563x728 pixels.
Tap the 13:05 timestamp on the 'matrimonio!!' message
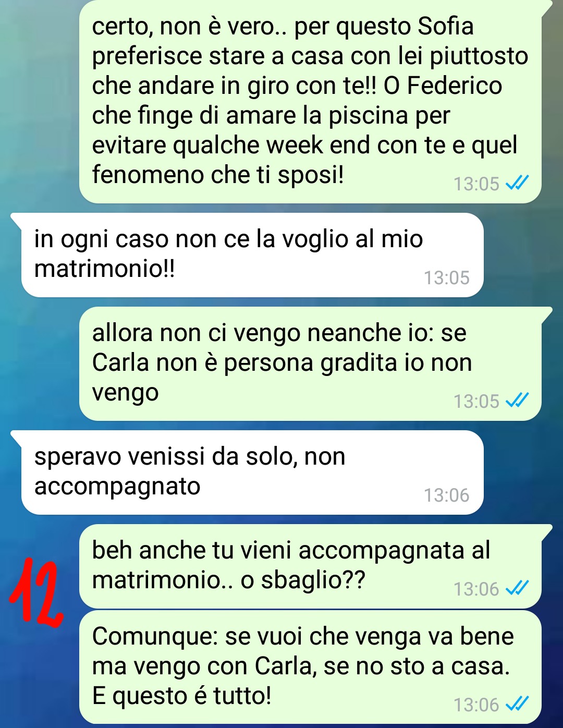[446, 277]
